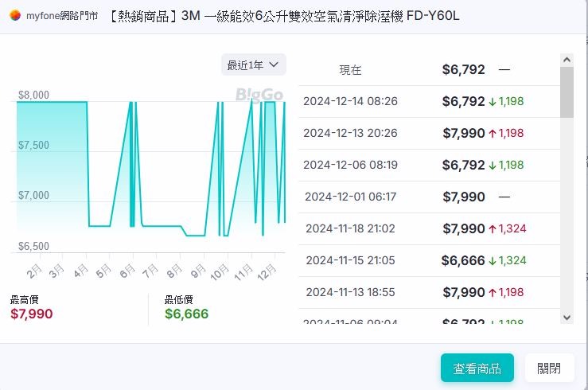588x390 pixels.
Task: Select the 2024-11-18 21:02 price row
Action: [430, 228]
